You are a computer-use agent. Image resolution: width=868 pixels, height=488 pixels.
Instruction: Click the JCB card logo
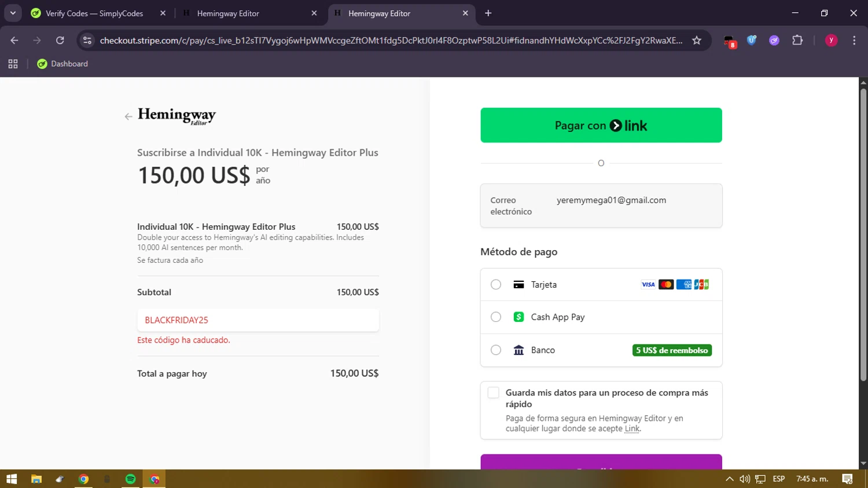(701, 284)
